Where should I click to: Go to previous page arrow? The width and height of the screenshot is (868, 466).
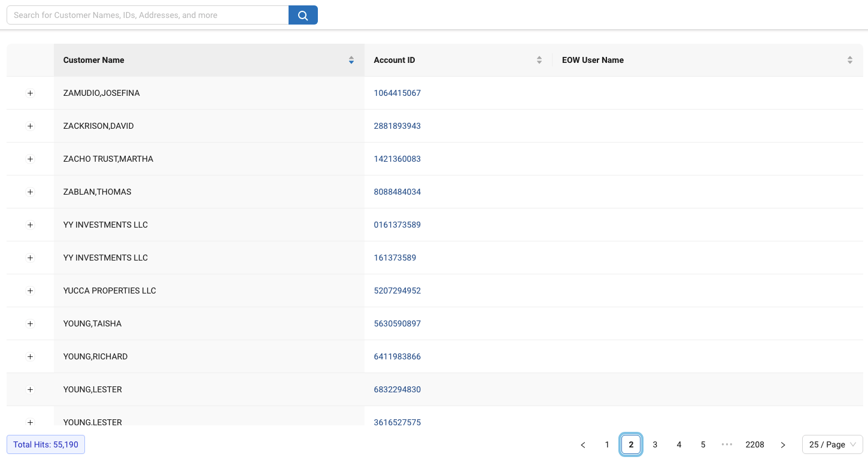(582, 444)
